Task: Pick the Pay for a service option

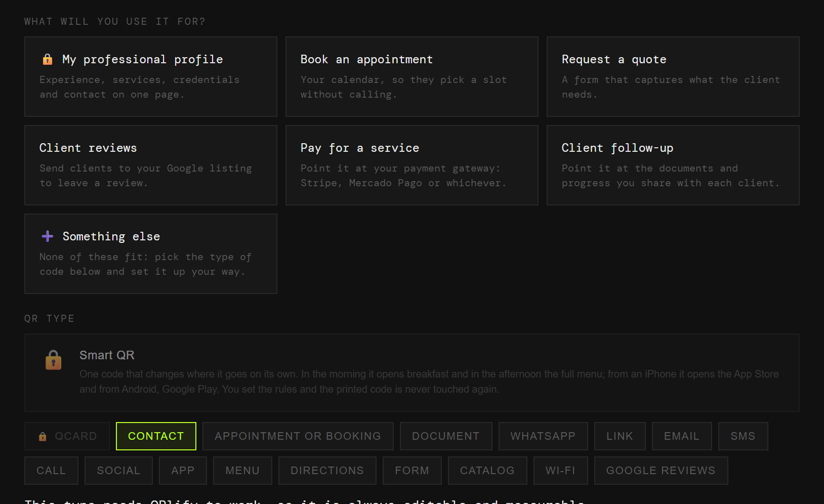Action: 412,165
